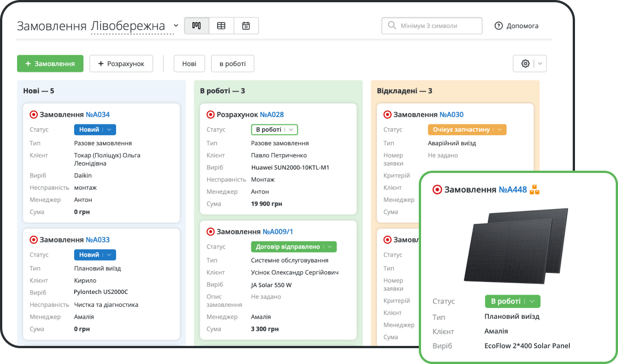The image size is (618, 364).
Task: Open Договір відправлено status dropdown
Action: pos(294,246)
